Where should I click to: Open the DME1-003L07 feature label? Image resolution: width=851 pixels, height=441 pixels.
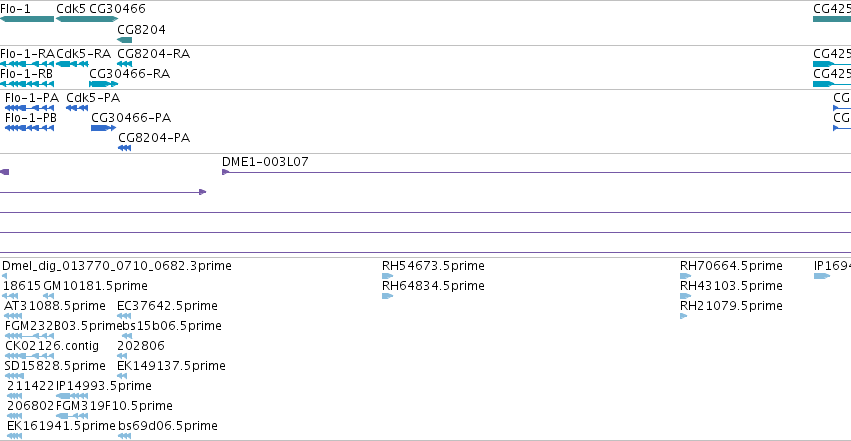265,162
